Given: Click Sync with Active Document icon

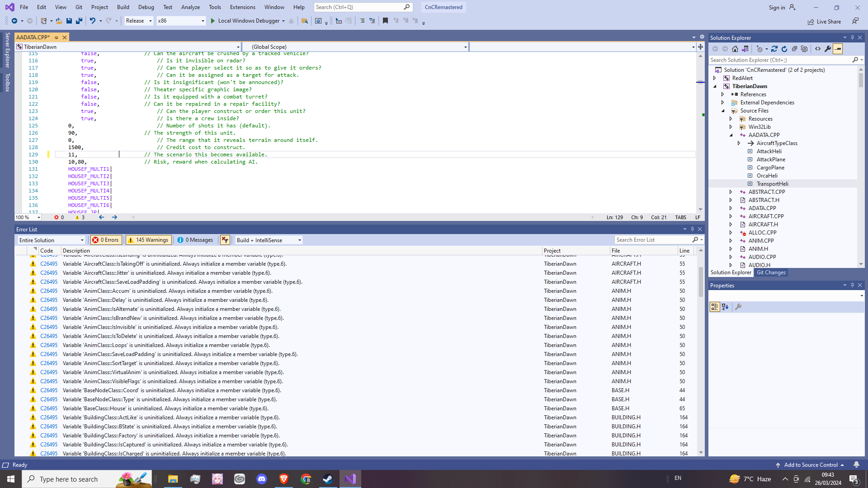Looking at the screenshot, I should (x=774, y=49).
